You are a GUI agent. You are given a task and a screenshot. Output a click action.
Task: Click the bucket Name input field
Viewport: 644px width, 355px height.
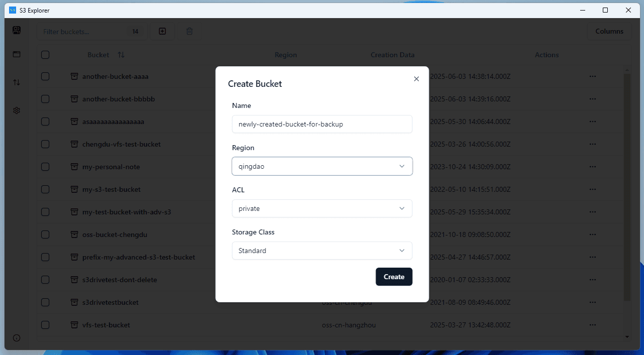point(322,124)
